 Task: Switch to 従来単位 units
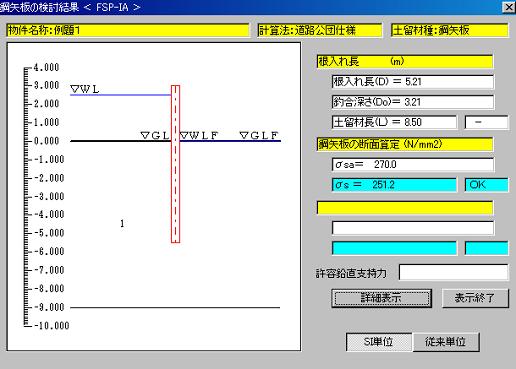pos(446,342)
